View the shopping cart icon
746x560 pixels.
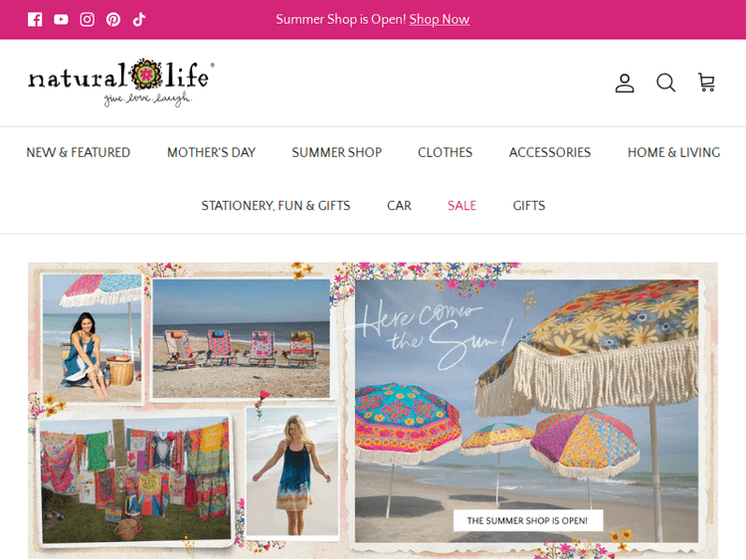click(x=706, y=83)
